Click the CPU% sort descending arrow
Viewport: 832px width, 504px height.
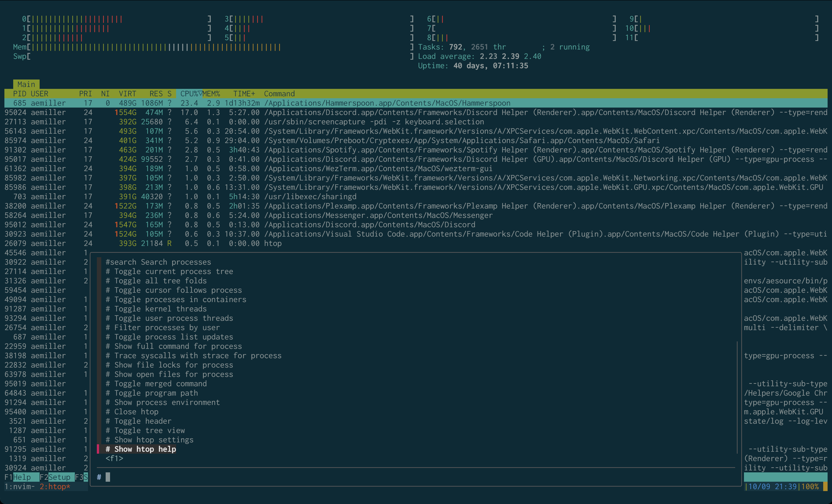[200, 94]
